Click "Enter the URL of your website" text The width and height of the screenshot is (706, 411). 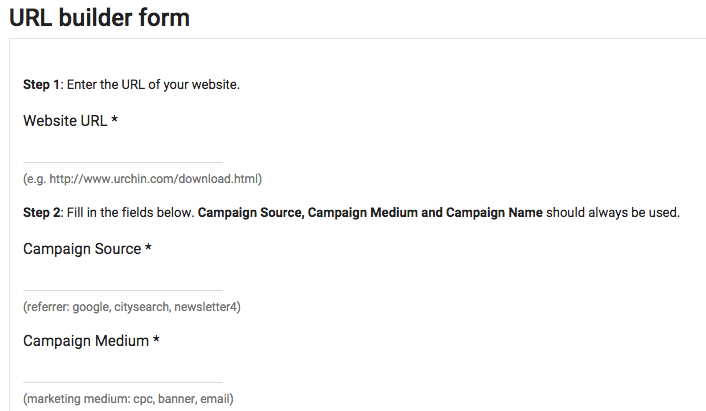153,84
